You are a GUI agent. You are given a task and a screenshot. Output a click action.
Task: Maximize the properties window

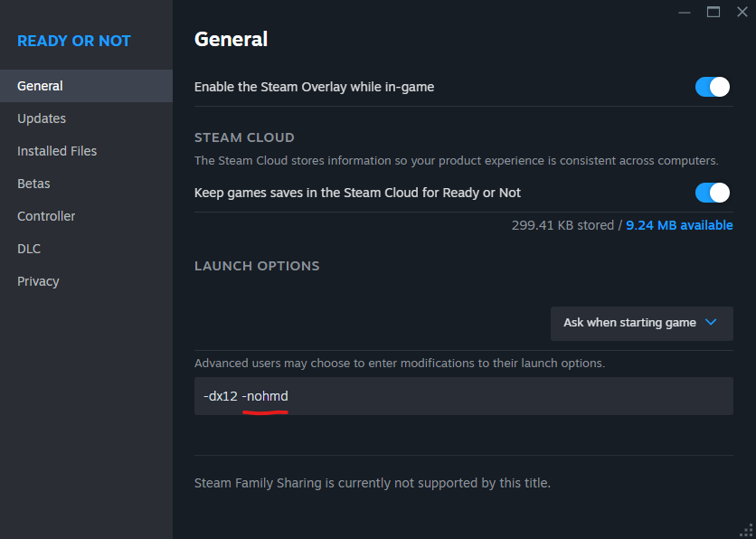(713, 12)
